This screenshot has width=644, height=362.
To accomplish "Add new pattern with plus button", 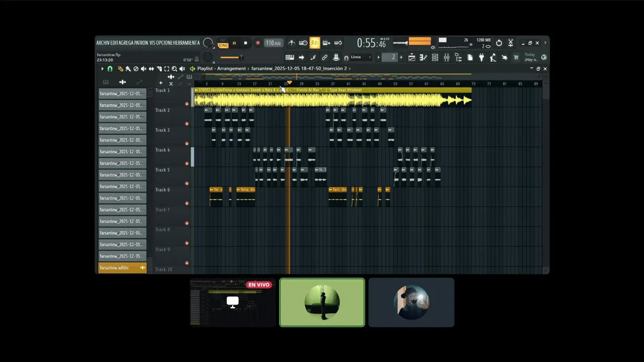I will [401, 57].
